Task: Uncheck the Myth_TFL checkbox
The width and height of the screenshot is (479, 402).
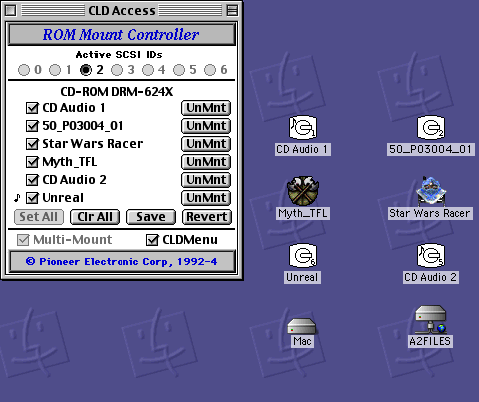Action: click(32, 162)
